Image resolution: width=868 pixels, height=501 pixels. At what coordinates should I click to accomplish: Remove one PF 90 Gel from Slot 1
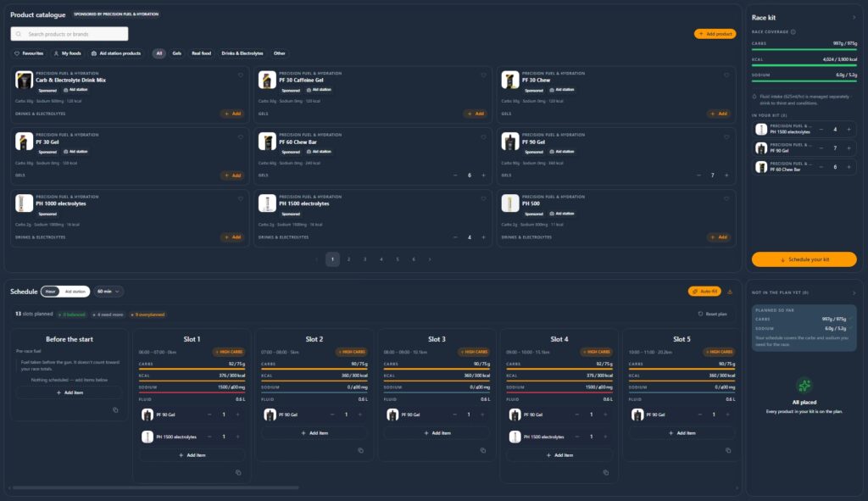click(x=209, y=415)
